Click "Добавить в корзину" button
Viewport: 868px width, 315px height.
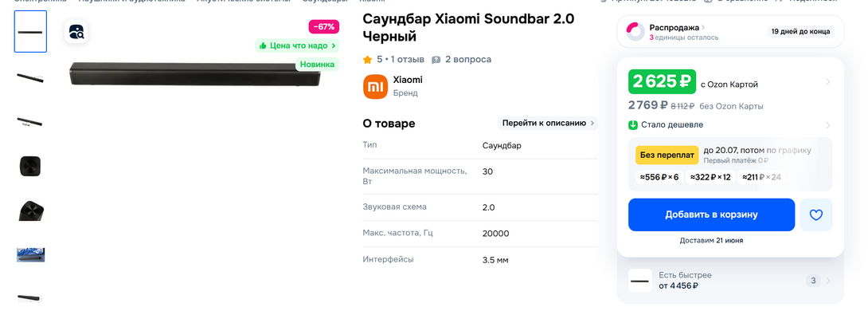(711, 215)
